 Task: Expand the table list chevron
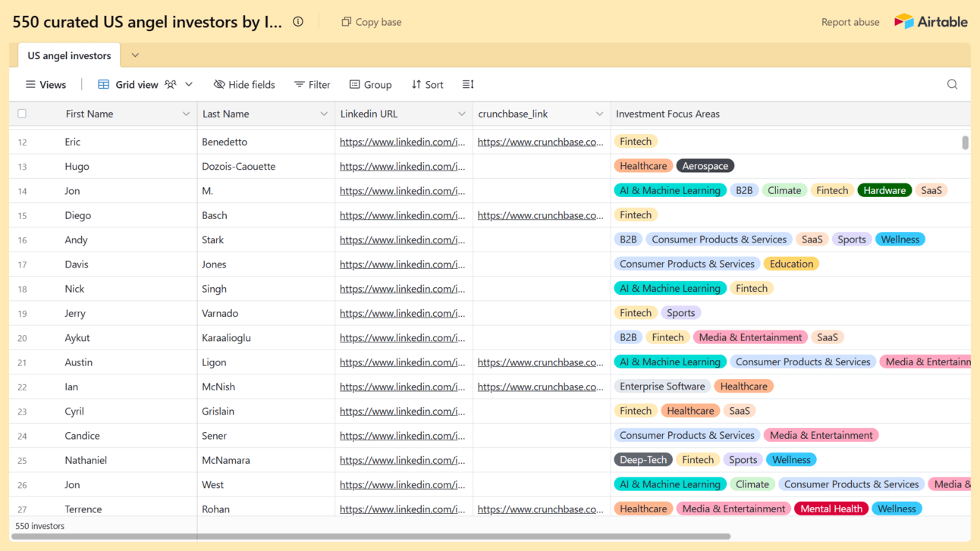(x=135, y=55)
